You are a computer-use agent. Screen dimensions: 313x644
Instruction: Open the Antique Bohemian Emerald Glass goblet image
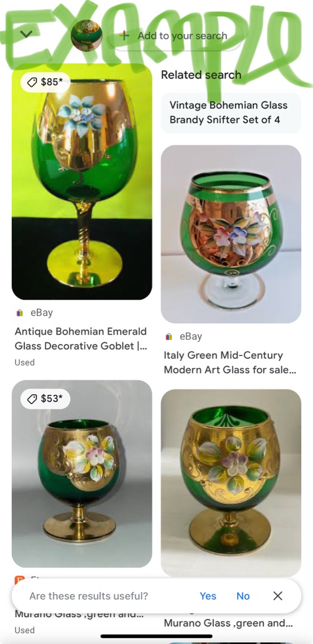point(82,182)
